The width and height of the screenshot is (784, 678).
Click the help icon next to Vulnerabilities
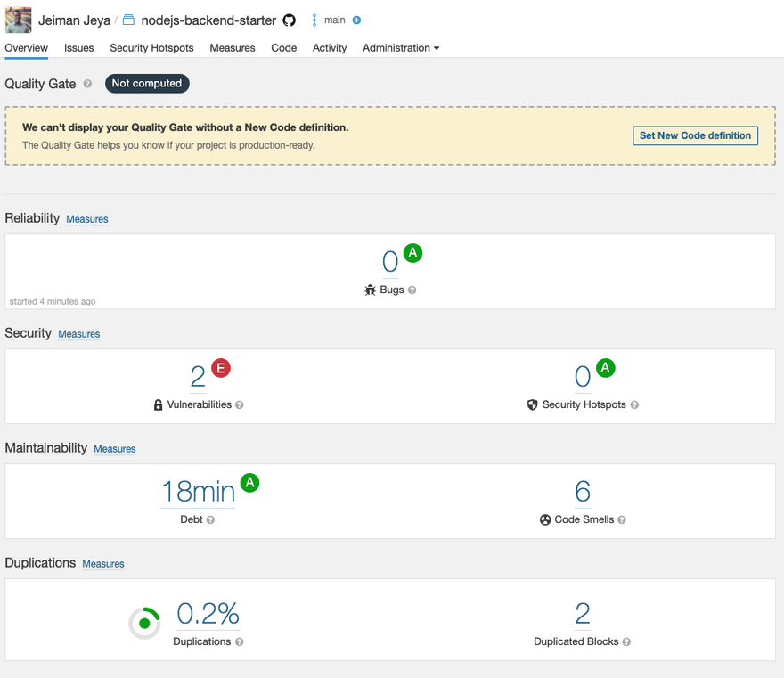pos(240,405)
